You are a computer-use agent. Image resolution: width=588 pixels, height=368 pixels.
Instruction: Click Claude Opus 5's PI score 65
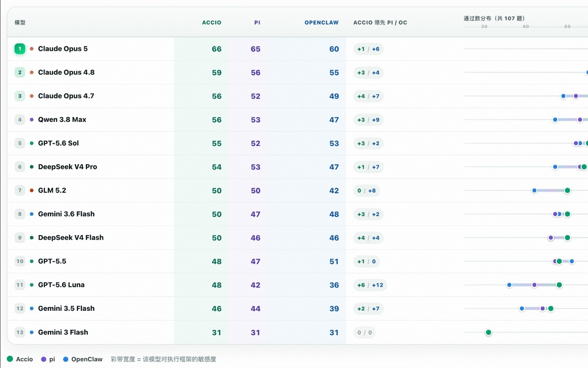pos(256,49)
